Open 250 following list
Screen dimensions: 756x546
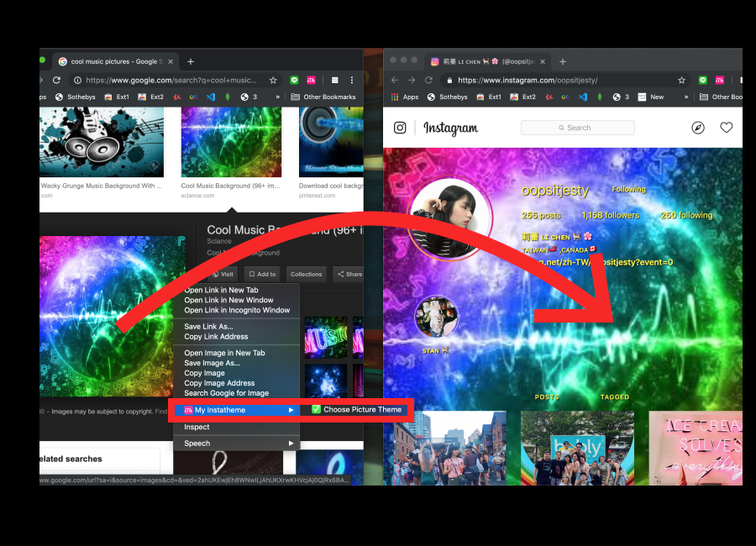686,216
